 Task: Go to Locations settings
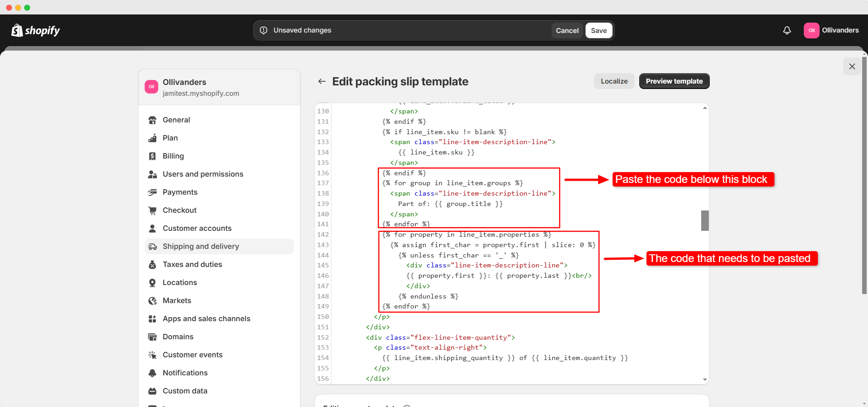[219, 283]
